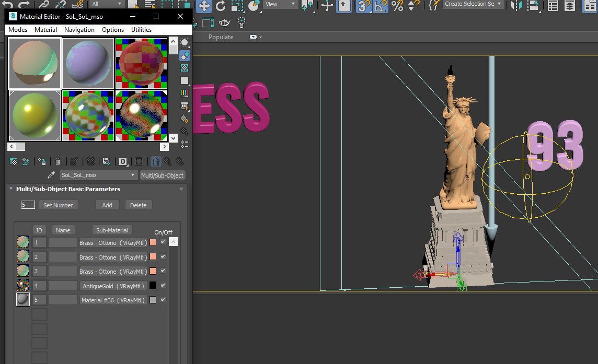The width and height of the screenshot is (598, 364).
Task: Open the Material/Map Navigator icon
Action: pyautogui.click(x=185, y=144)
